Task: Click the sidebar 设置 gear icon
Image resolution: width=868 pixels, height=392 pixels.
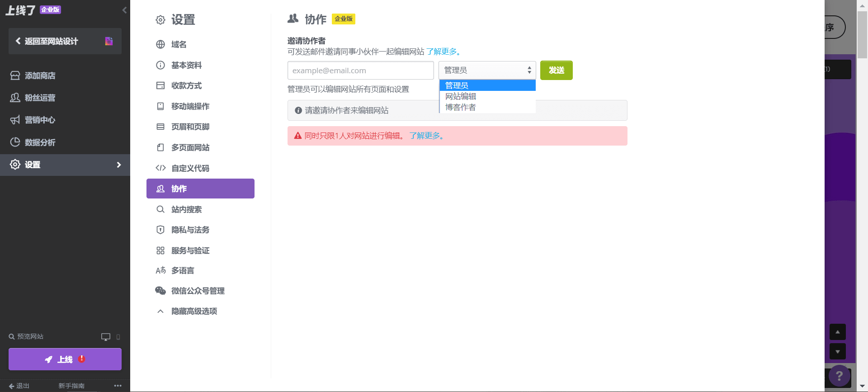Action: tap(15, 165)
